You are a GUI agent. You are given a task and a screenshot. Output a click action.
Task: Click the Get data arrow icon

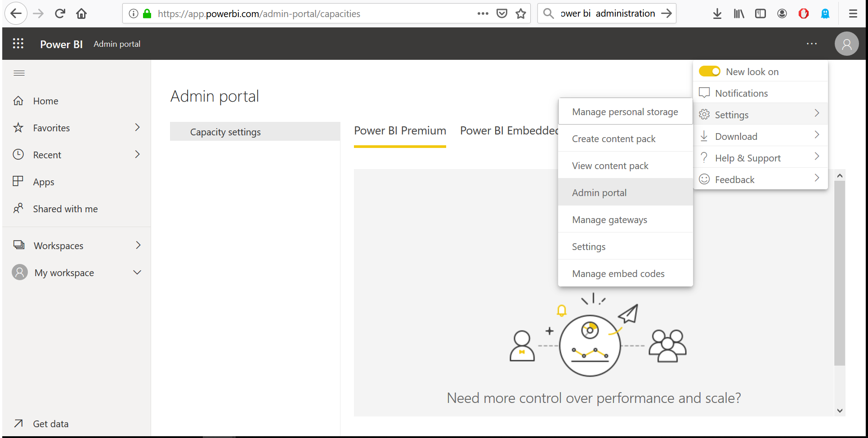pyautogui.click(x=18, y=423)
